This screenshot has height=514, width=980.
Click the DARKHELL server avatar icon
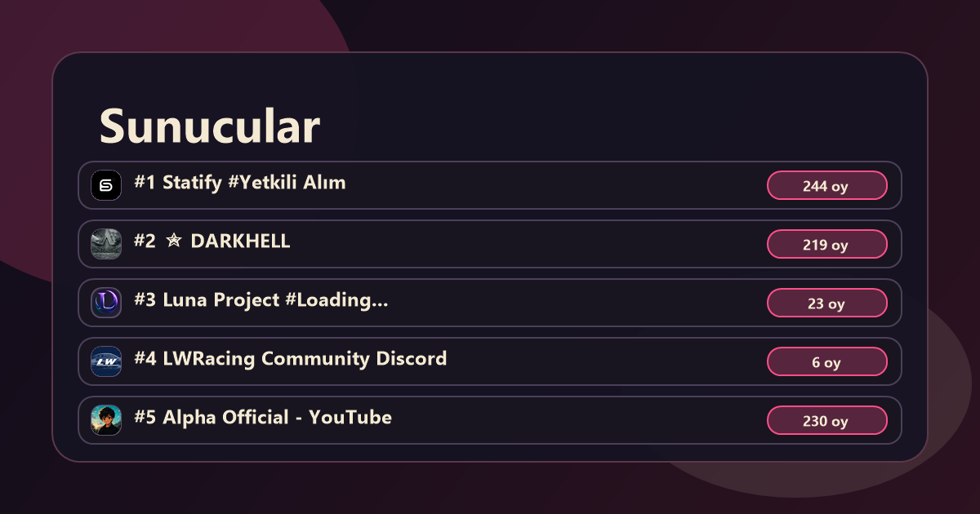106,244
